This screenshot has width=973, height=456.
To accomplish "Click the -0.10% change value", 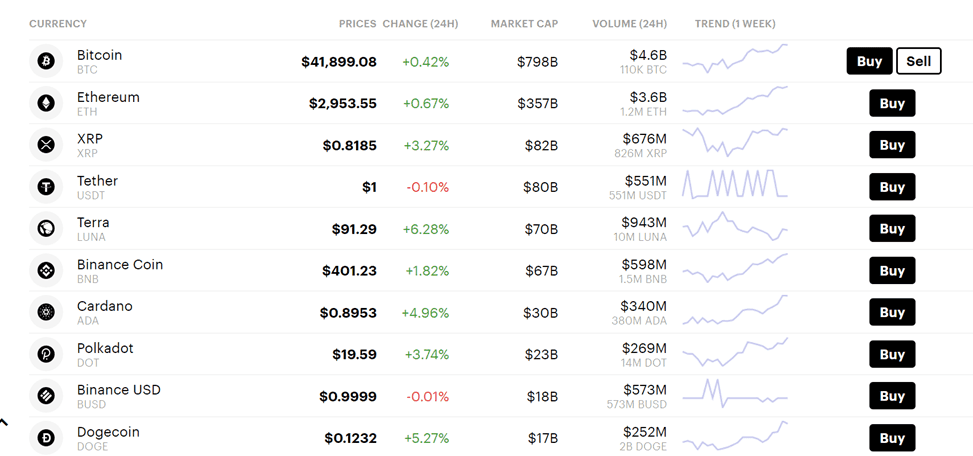I will click(428, 187).
